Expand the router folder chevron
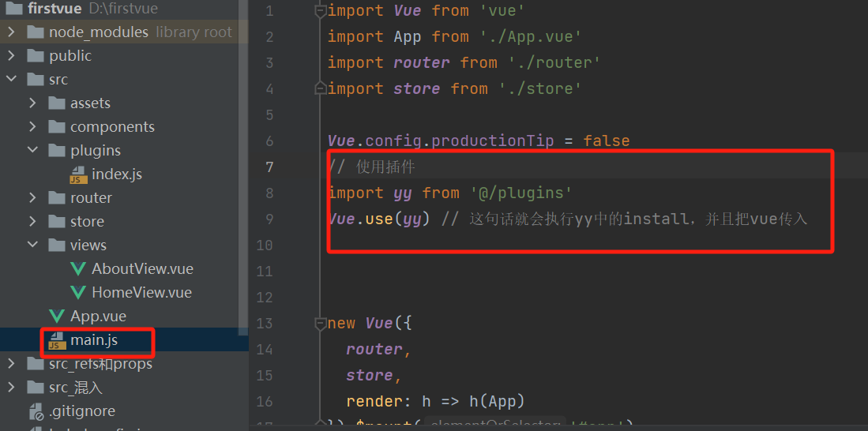 [32, 197]
